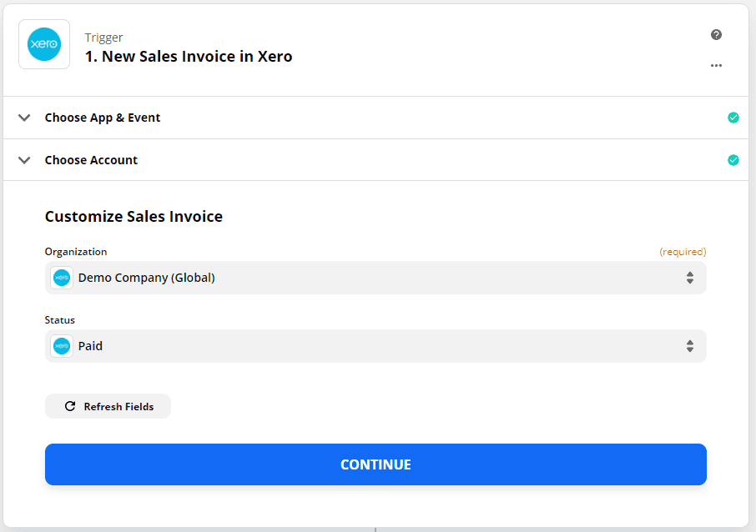The image size is (756, 532).
Task: Click the green checkmark beside Choose Account
Action: [x=733, y=160]
